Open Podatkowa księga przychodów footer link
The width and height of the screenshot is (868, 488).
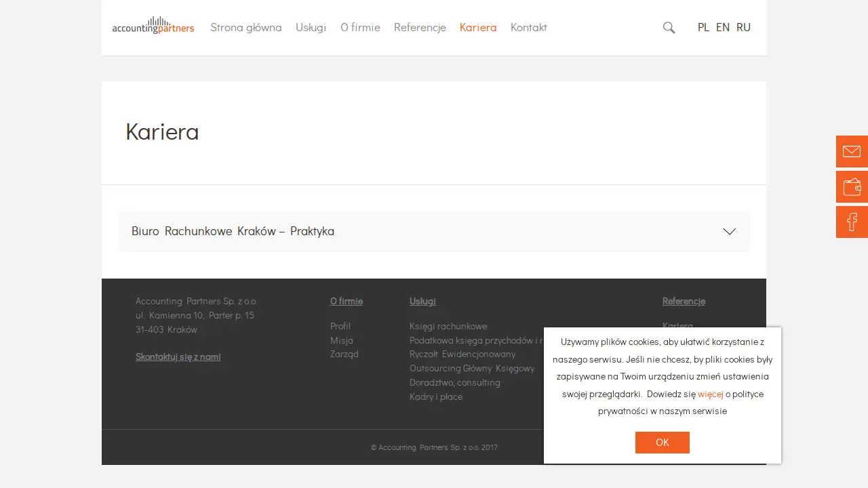476,340
